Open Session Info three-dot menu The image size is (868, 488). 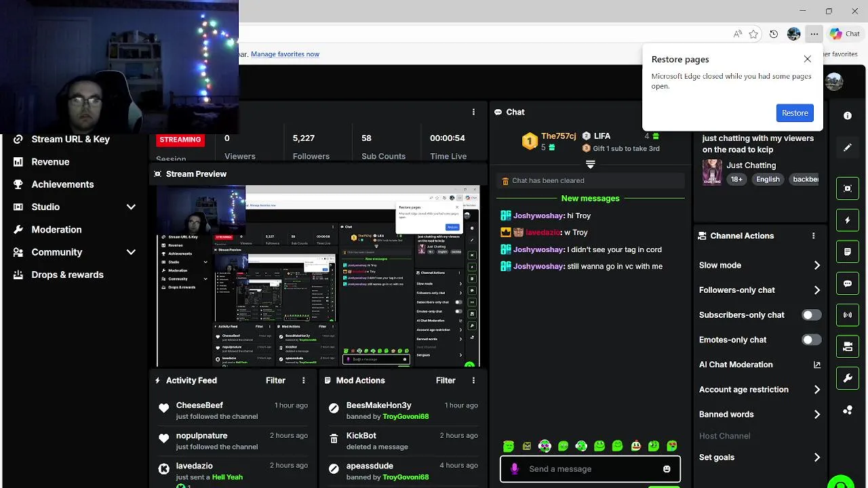(x=473, y=112)
